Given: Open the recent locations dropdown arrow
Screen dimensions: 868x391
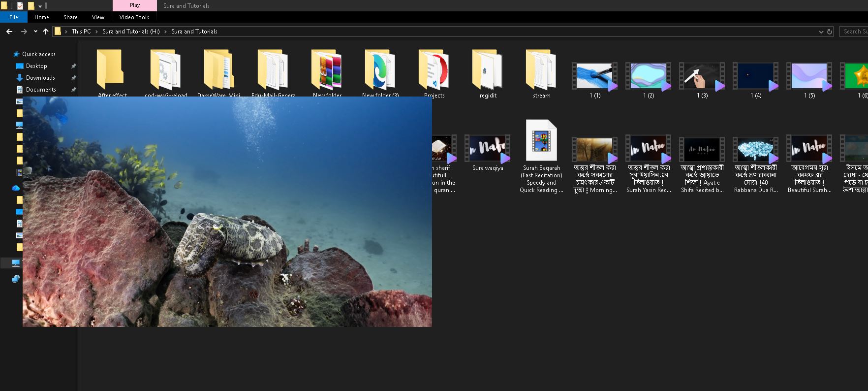Looking at the screenshot, I should tap(35, 32).
